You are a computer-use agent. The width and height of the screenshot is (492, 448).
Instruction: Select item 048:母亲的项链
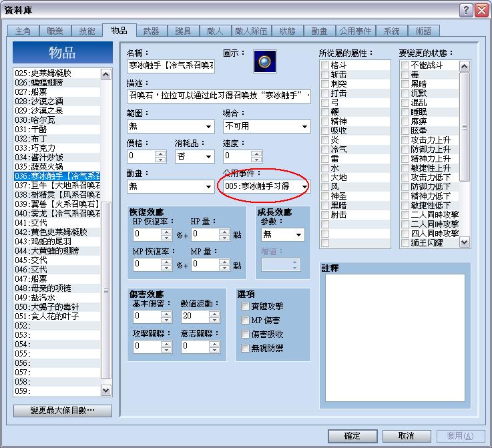(57, 288)
